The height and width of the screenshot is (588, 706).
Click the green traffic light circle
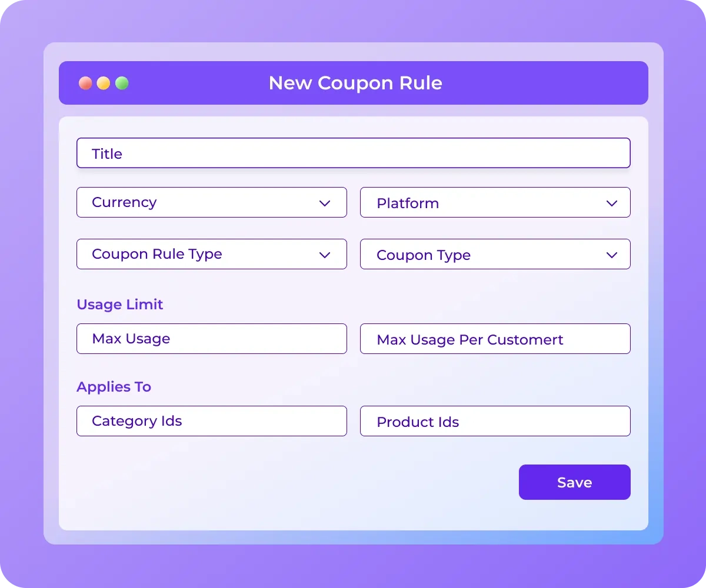(x=122, y=83)
